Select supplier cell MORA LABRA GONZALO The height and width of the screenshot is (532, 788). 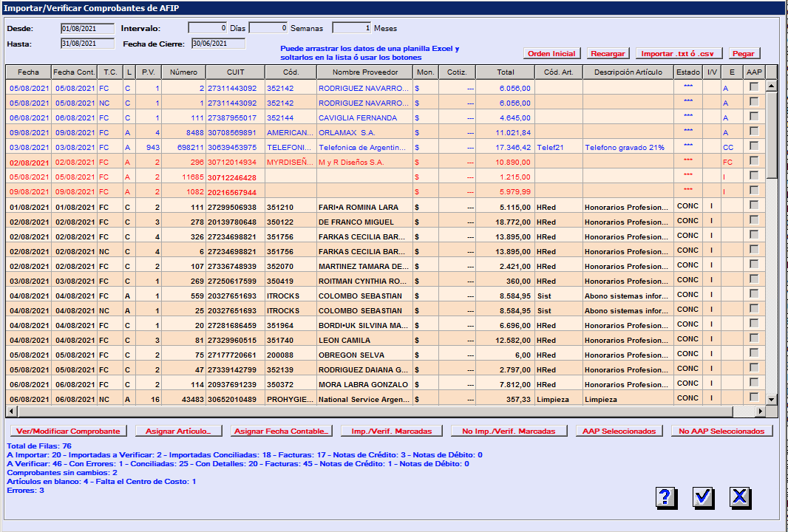(365, 384)
